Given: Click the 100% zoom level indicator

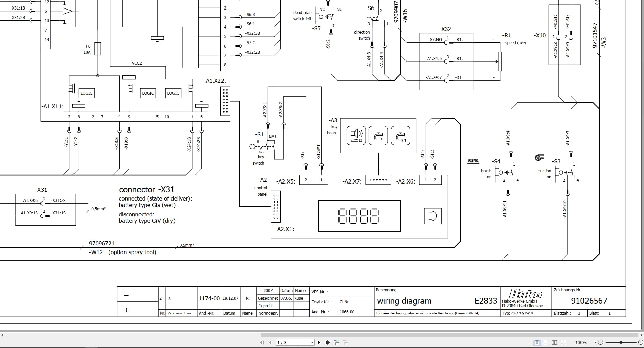Looking at the screenshot, I should coord(581,343).
